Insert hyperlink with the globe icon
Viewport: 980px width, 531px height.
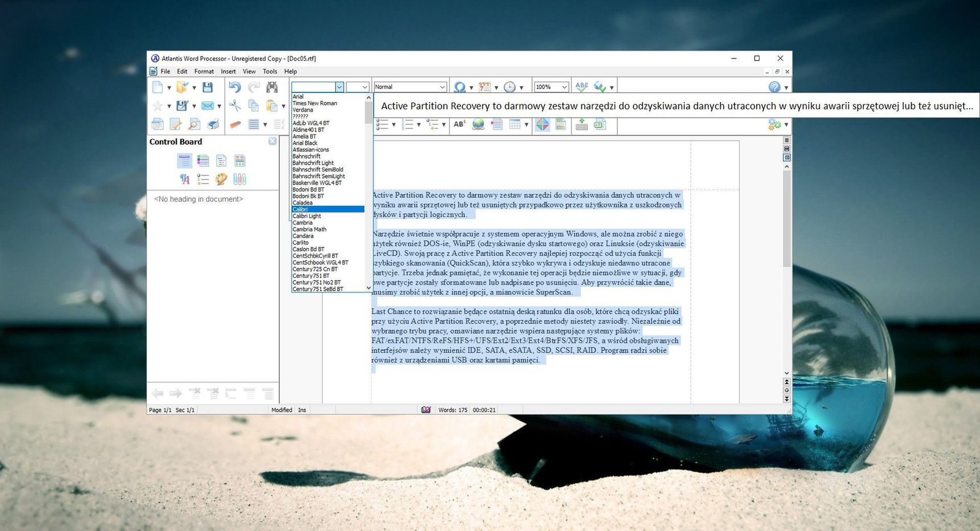(x=478, y=124)
